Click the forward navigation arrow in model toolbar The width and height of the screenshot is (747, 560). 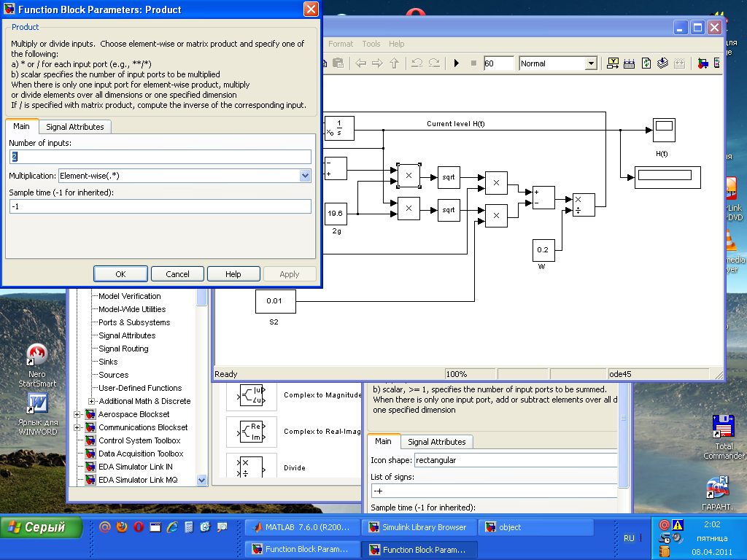[x=377, y=63]
